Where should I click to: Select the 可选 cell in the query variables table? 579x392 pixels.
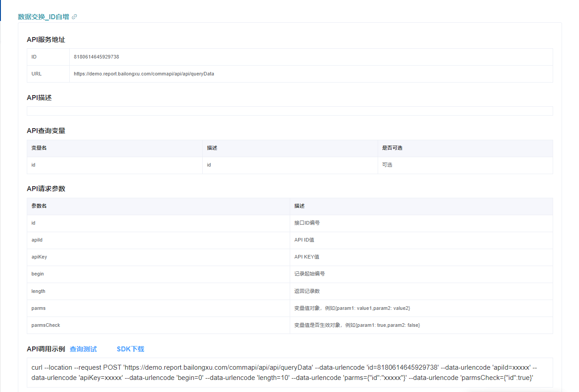[x=387, y=165]
